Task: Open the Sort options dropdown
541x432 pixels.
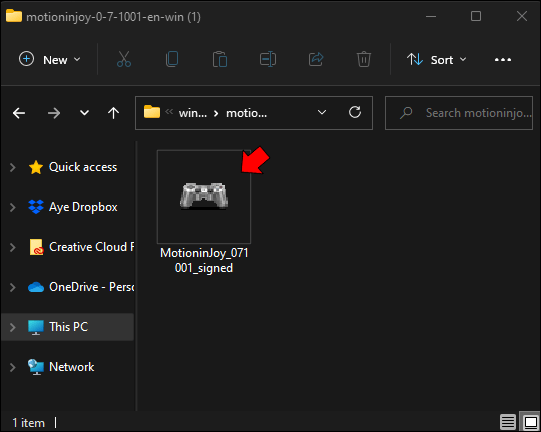Action: point(436,59)
